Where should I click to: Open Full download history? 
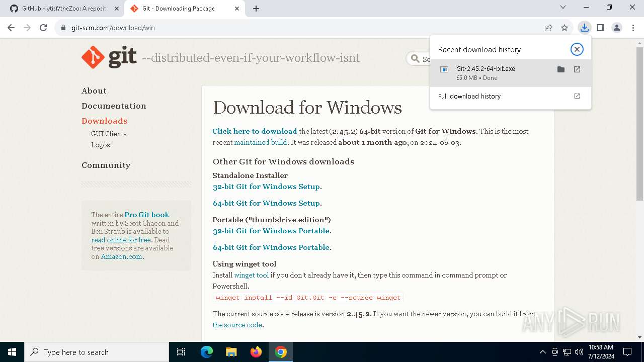511,96
